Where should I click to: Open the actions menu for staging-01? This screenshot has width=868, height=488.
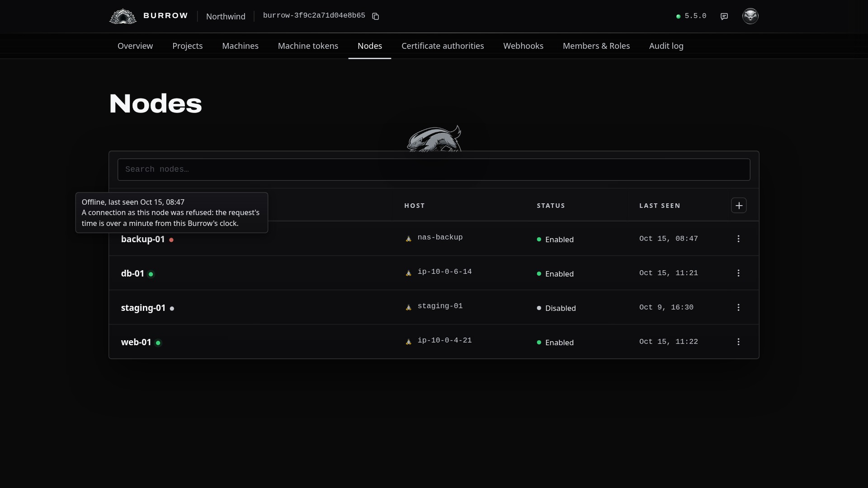[x=738, y=307]
